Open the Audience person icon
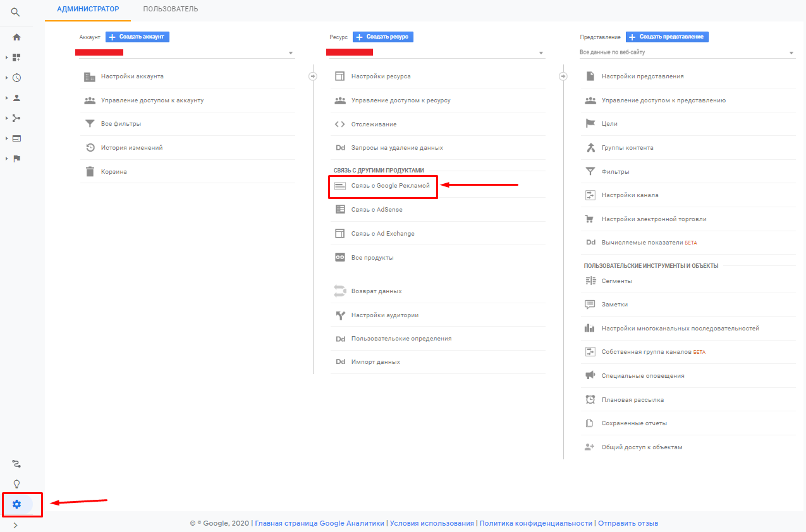The width and height of the screenshot is (806, 532). (x=17, y=98)
